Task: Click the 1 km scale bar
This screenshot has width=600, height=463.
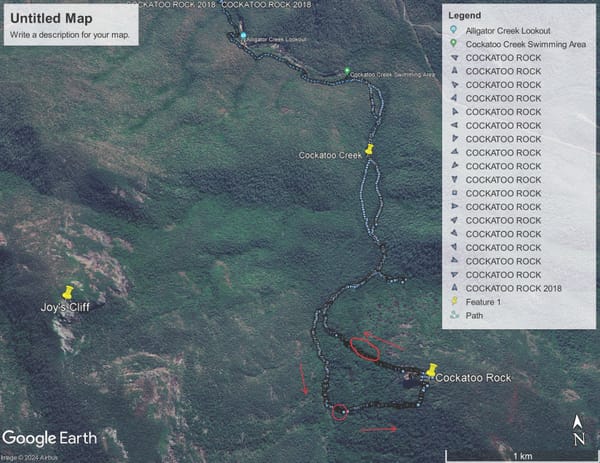Action: click(x=522, y=456)
